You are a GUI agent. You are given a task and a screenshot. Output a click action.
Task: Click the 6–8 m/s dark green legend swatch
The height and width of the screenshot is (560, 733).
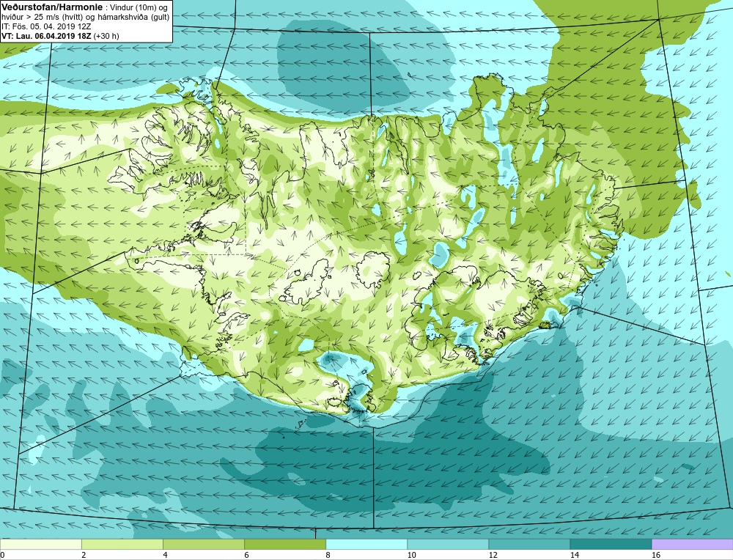(x=285, y=544)
